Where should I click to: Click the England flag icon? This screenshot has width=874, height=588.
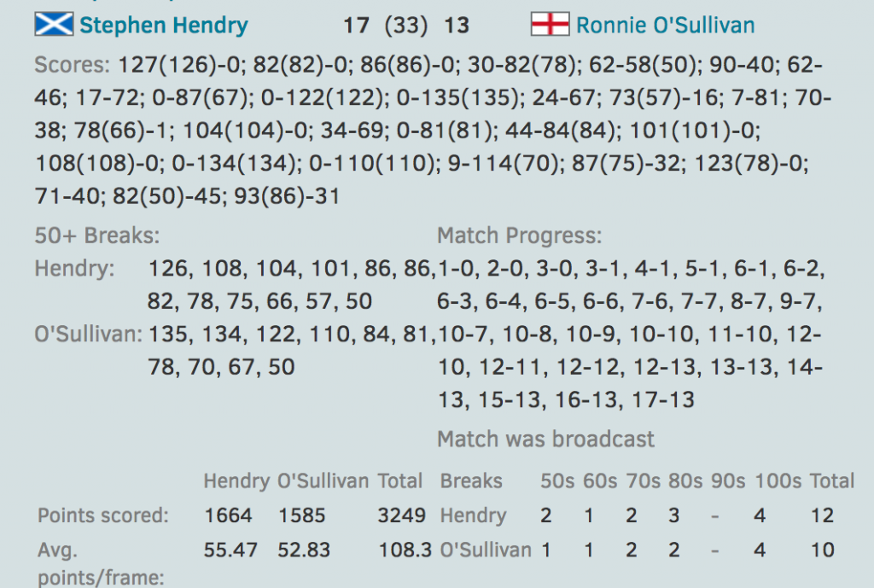(x=550, y=25)
